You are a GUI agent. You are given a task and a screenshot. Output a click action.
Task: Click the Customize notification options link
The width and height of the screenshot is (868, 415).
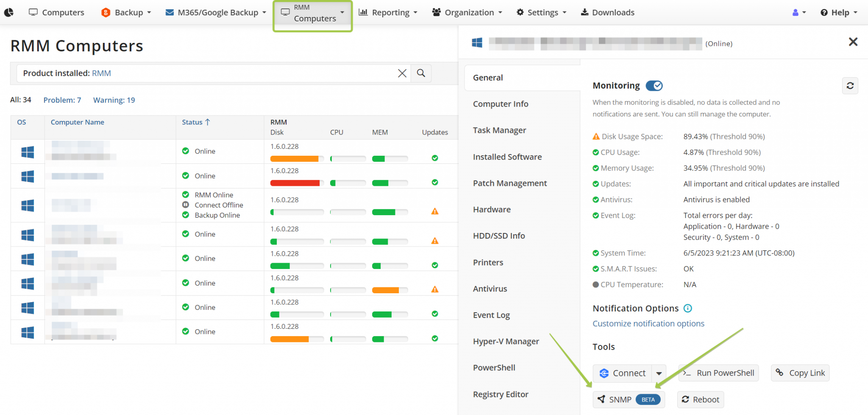pyautogui.click(x=648, y=323)
